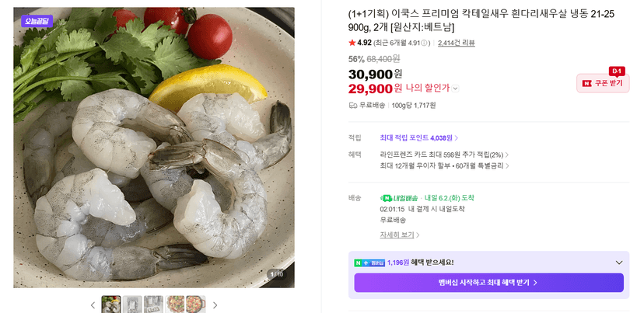Expand the 나의 할인가 price details
This screenshot has height=313, width=644.
(456, 89)
